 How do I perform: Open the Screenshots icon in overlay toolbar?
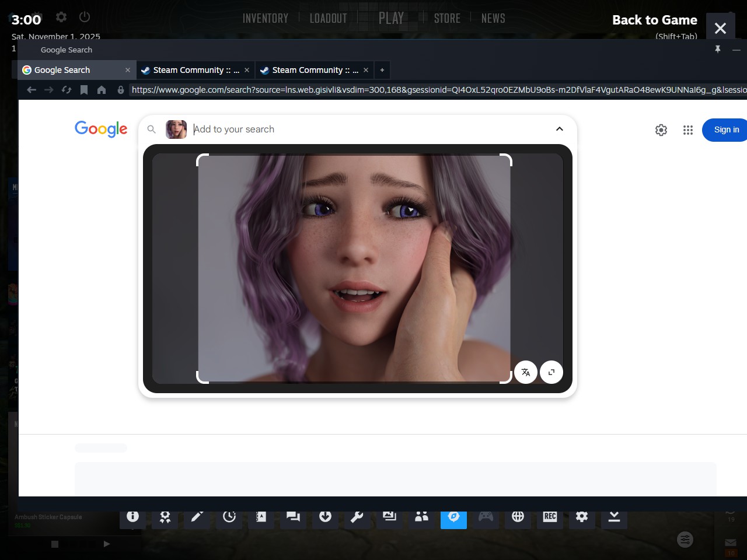[389, 516]
